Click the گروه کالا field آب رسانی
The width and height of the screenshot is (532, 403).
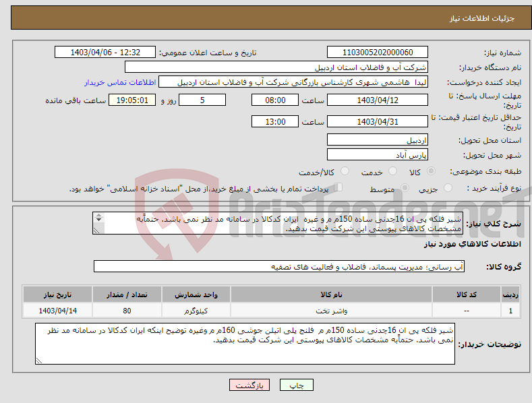click(279, 266)
